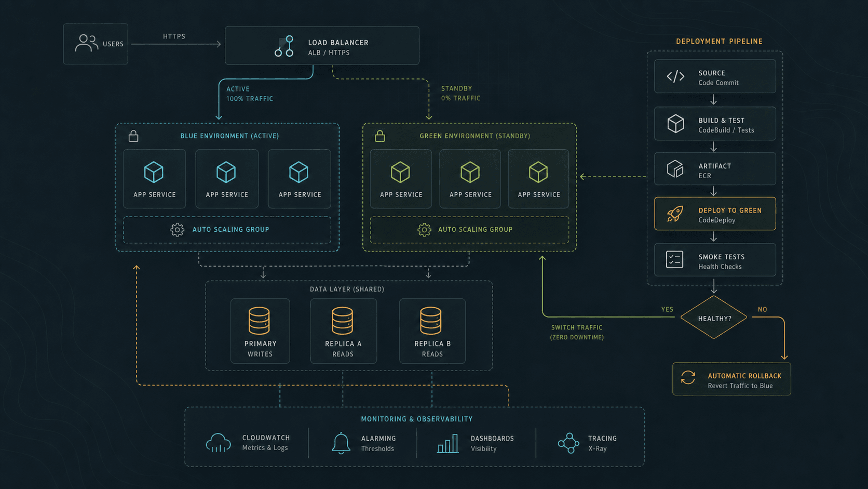Click the Tracing X-Ray nodes icon
The image size is (868, 489).
tap(568, 443)
